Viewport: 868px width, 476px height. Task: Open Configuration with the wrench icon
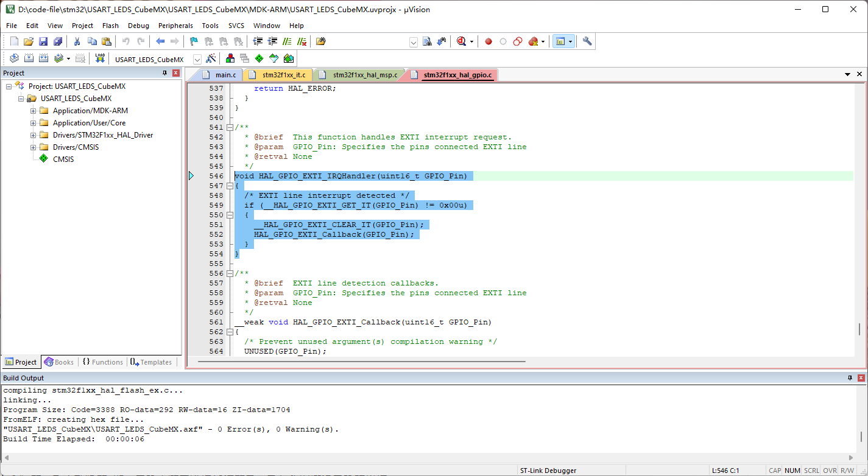tap(587, 41)
